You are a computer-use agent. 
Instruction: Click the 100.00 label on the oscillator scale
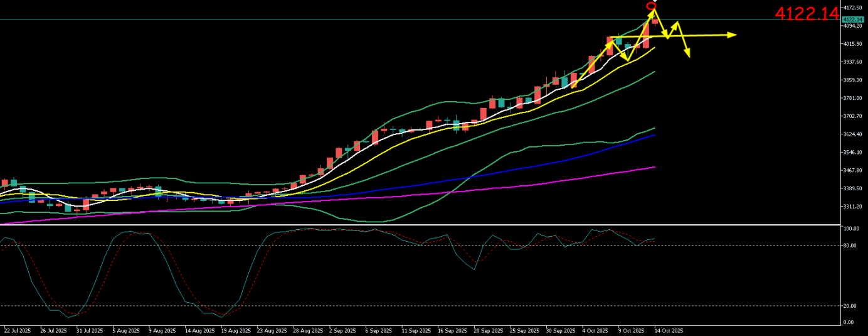coord(851,229)
